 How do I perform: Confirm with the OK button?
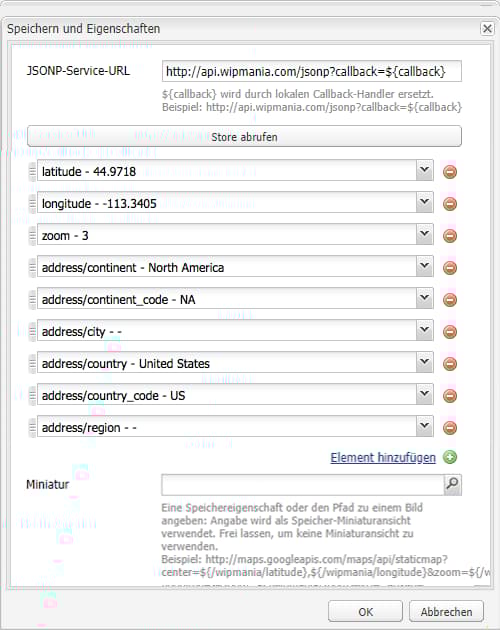(365, 612)
